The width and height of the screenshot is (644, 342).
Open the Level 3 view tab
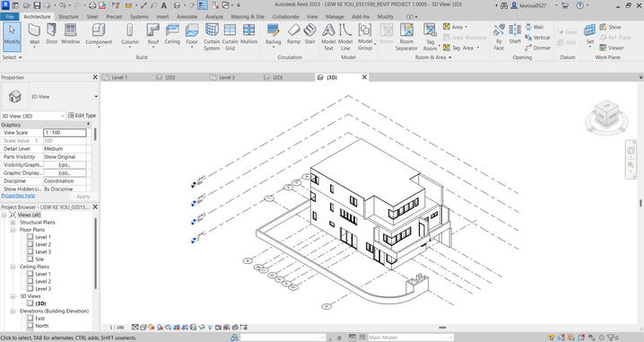(x=227, y=77)
